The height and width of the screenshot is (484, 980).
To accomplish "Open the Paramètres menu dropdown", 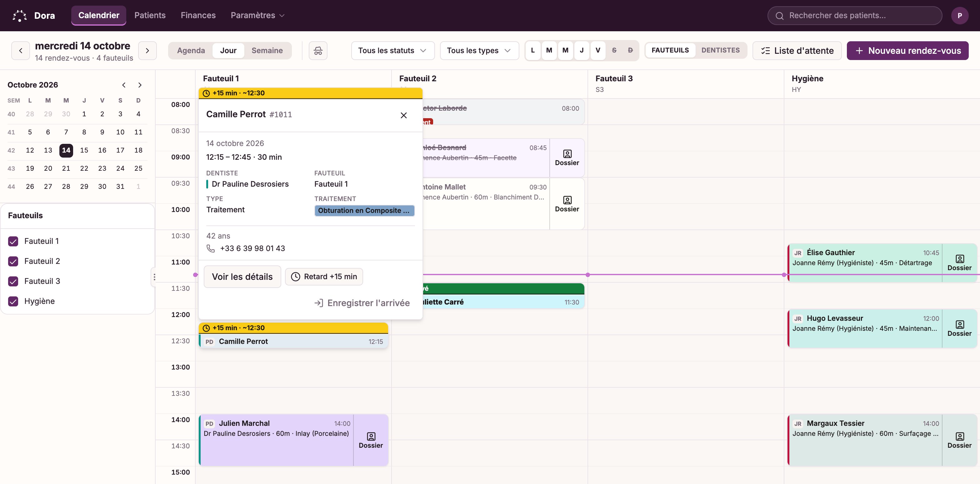I will (x=257, y=16).
